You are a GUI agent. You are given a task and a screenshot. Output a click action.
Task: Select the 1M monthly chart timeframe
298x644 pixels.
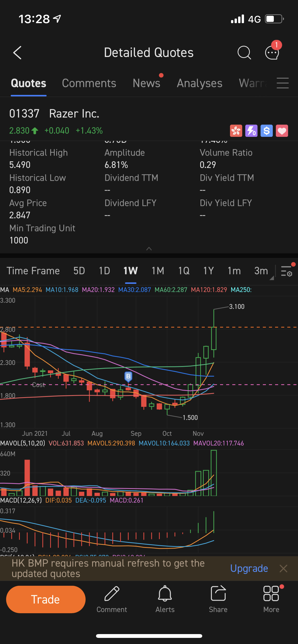[x=158, y=271]
